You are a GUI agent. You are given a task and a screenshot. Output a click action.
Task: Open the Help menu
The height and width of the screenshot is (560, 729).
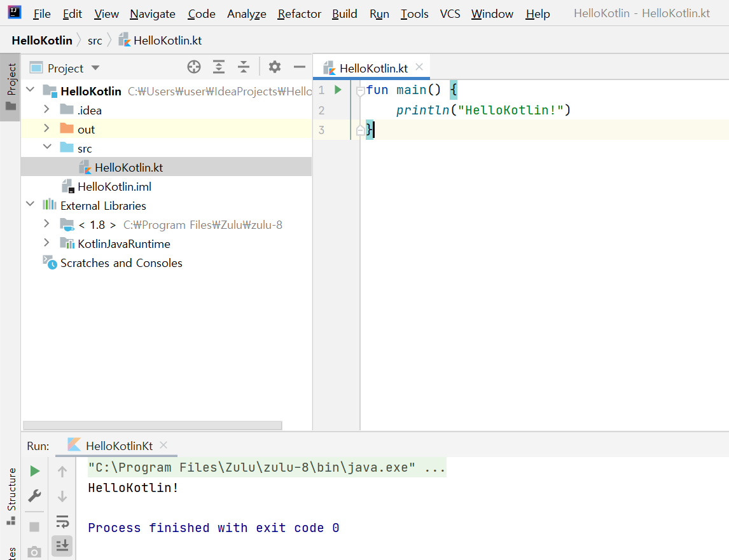coord(538,14)
